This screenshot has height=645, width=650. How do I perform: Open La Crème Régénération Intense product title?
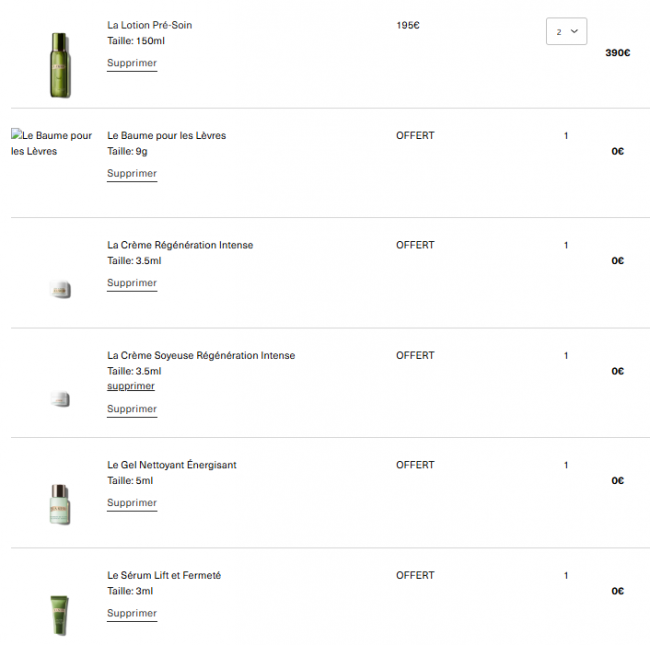pyautogui.click(x=180, y=245)
